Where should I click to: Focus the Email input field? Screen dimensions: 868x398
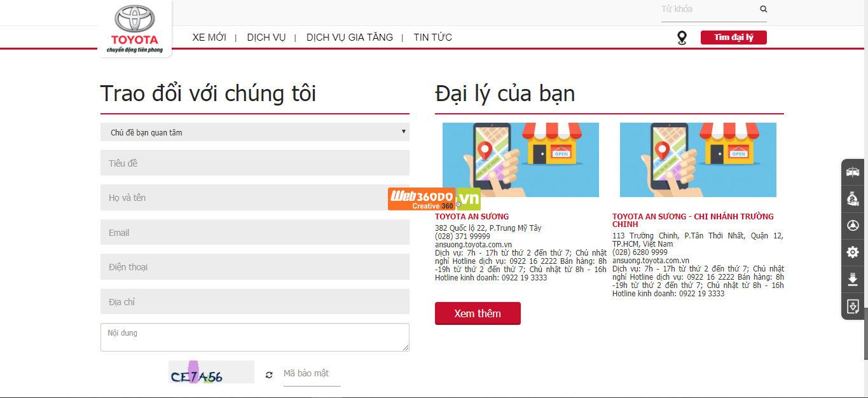(255, 233)
